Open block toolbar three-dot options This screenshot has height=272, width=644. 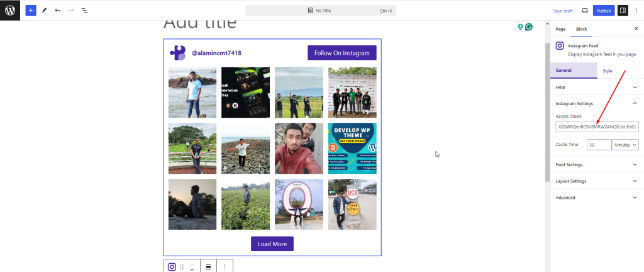point(225,266)
